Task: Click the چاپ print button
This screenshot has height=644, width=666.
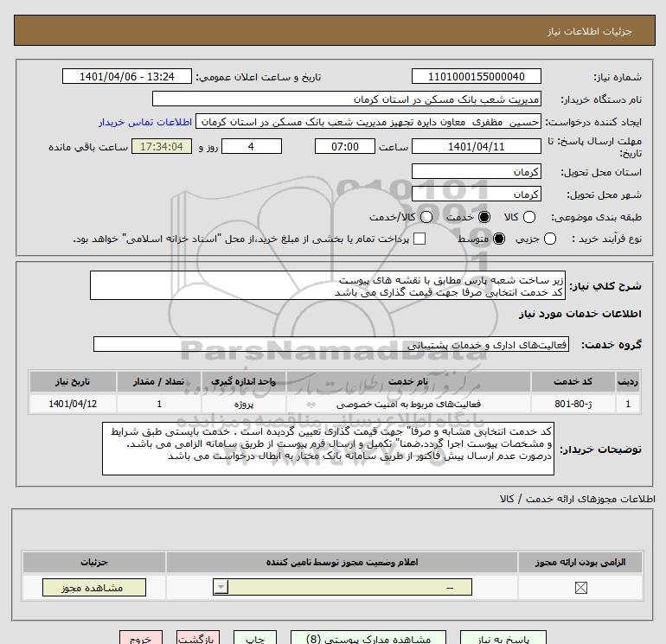Action: 255,638
